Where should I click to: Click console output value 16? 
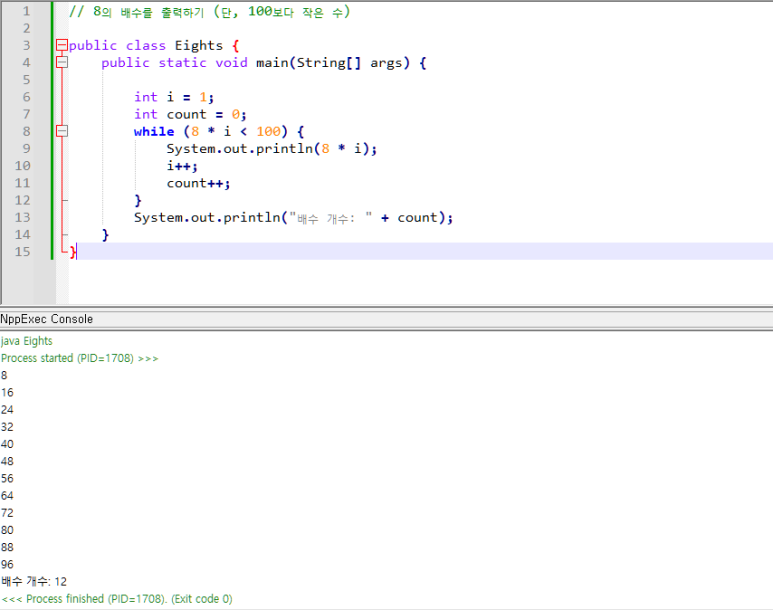point(7,393)
